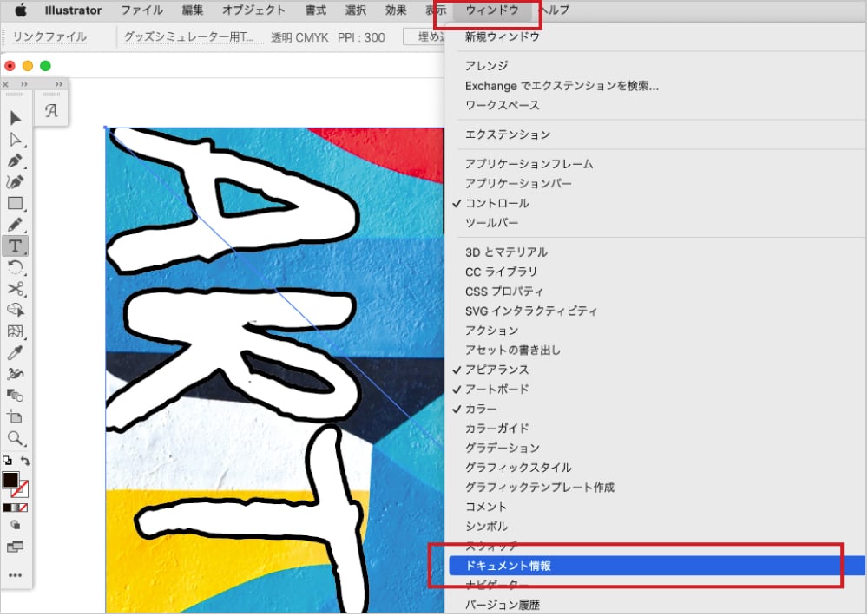Select the Selection tool black arrow

pos(15,118)
